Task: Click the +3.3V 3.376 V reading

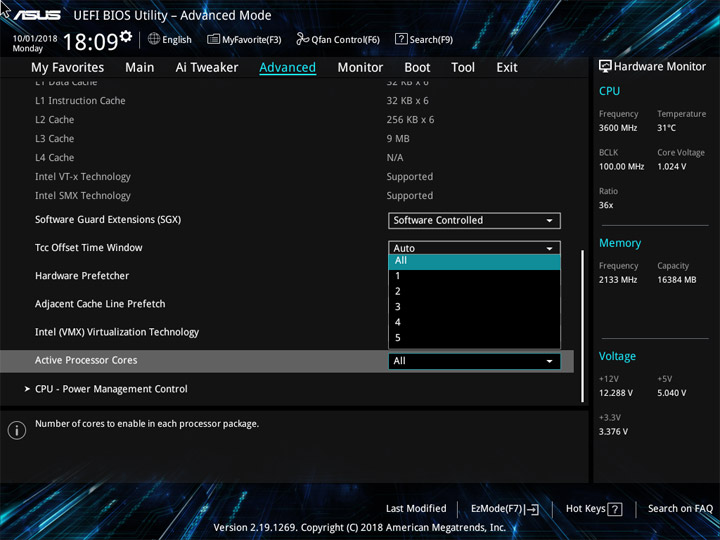Action: tap(613, 432)
